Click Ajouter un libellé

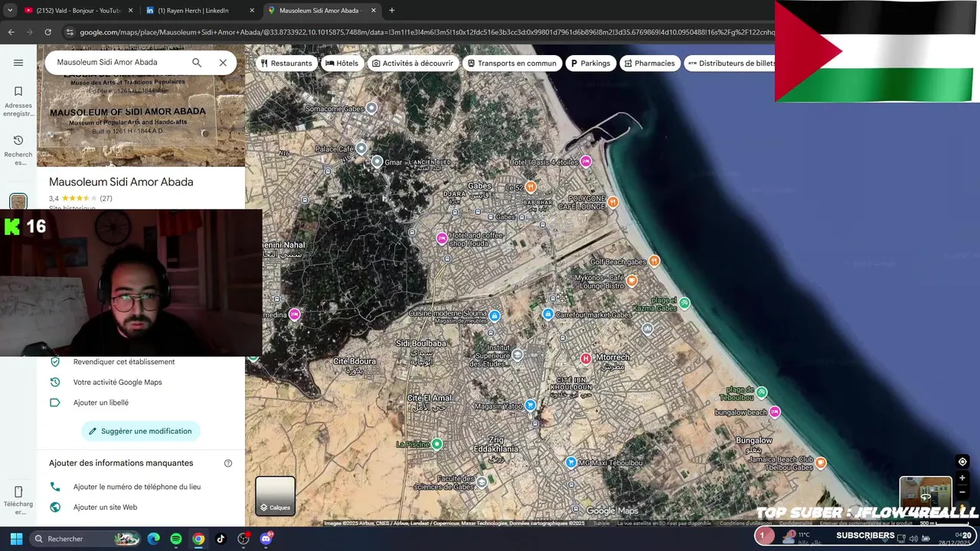coord(100,403)
